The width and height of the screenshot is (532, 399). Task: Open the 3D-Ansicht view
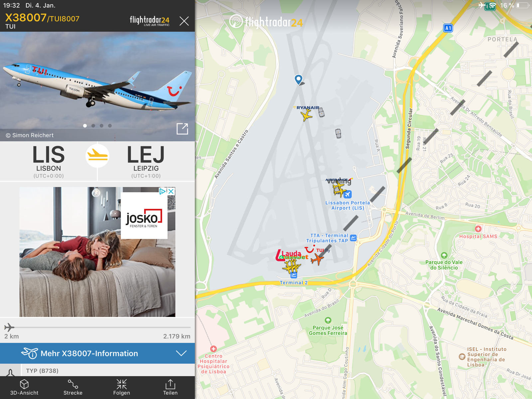(x=24, y=387)
